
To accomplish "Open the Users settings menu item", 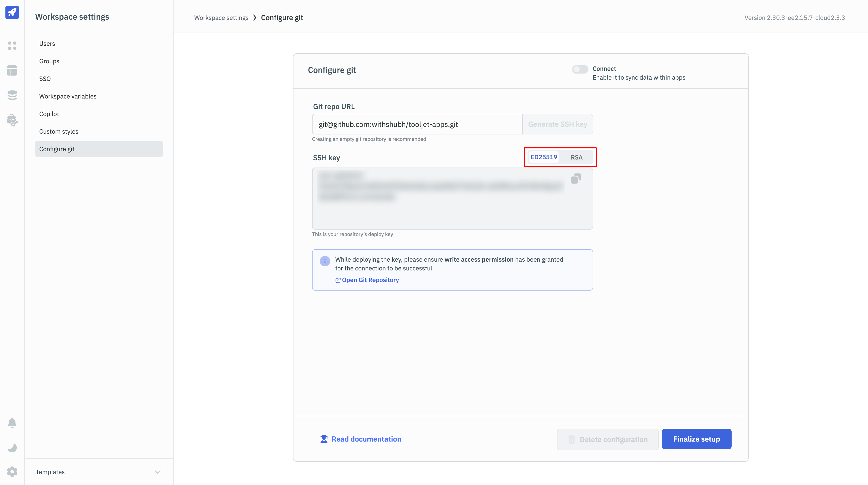I will (47, 43).
